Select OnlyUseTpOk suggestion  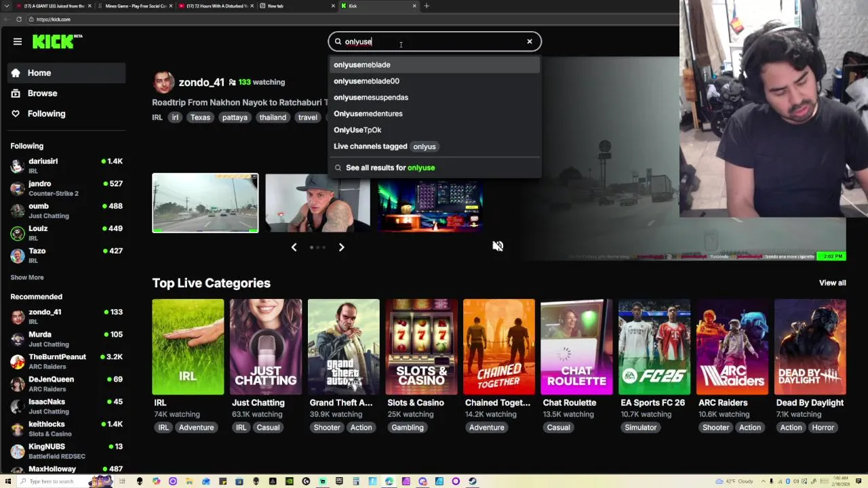tap(435, 129)
